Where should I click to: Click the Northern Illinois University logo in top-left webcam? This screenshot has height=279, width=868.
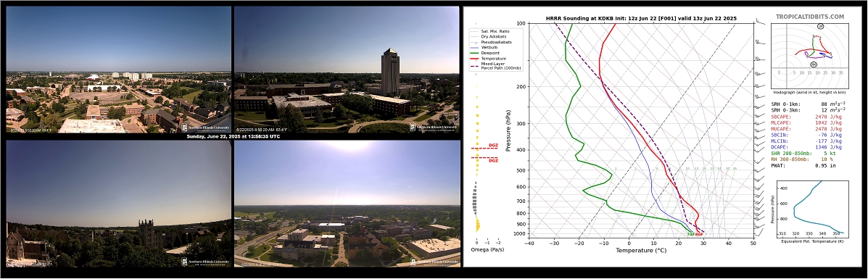[204, 128]
